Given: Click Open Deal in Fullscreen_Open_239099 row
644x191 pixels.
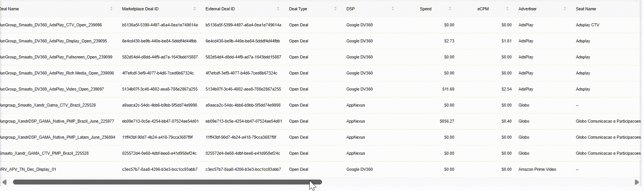Looking at the screenshot, I should tap(299, 57).
